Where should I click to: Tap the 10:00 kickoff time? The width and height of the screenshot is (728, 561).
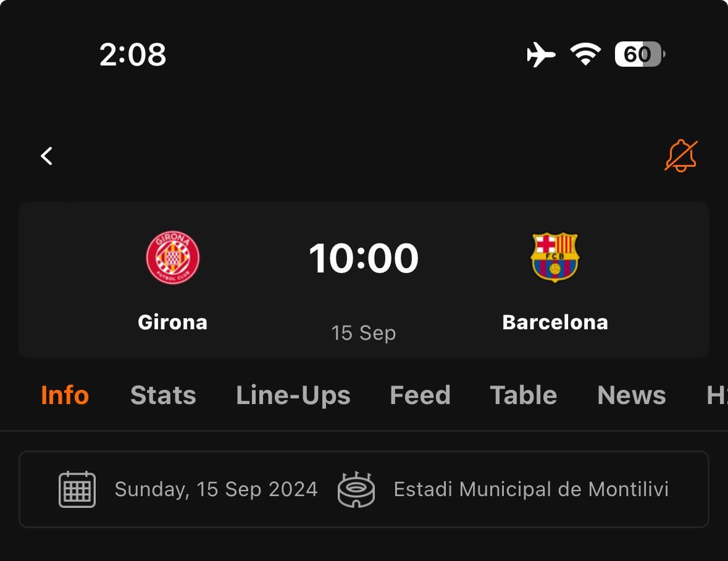(x=364, y=258)
